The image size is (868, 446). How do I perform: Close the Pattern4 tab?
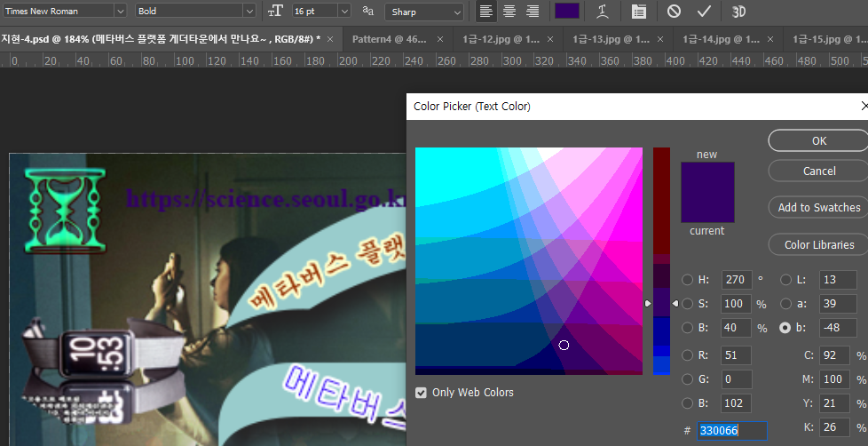440,39
